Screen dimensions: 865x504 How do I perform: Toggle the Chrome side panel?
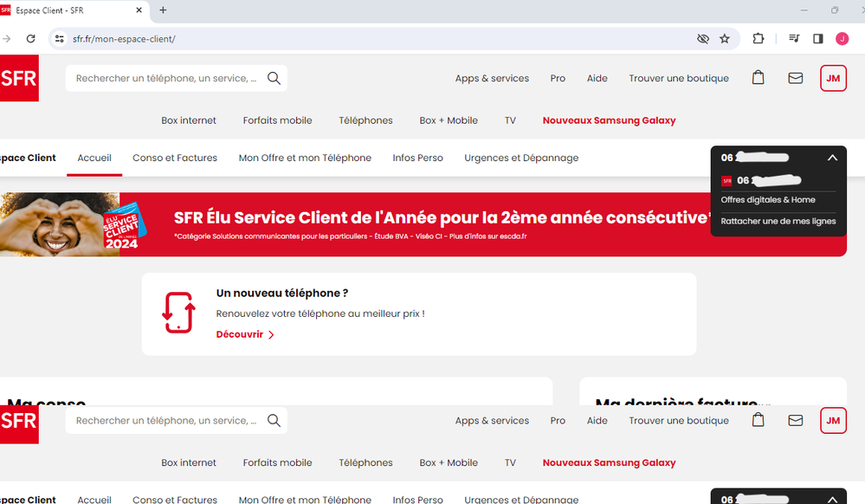pyautogui.click(x=818, y=39)
